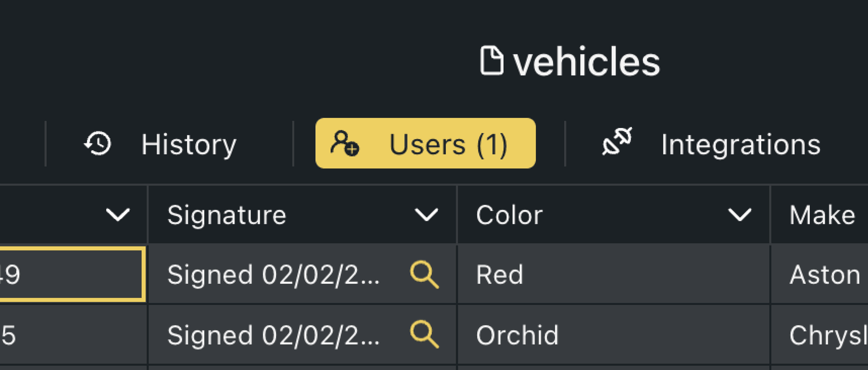Expand the first column header chevron
This screenshot has height=370, width=868.
tap(117, 214)
